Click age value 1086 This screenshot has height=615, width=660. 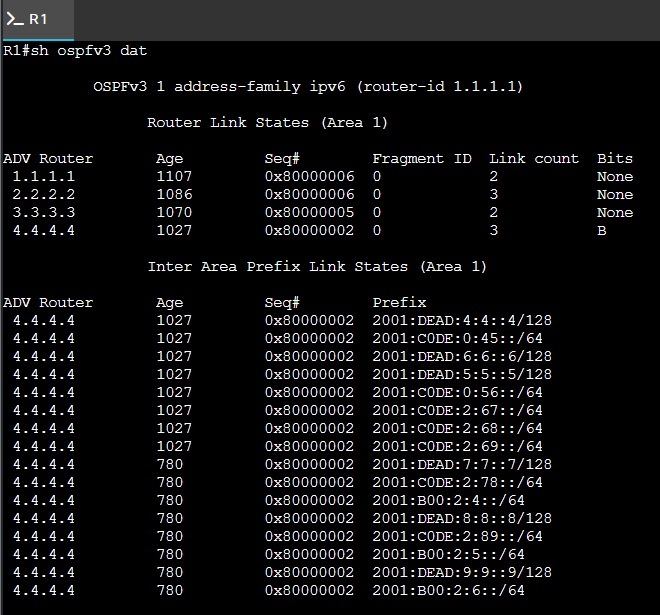pyautogui.click(x=174, y=194)
